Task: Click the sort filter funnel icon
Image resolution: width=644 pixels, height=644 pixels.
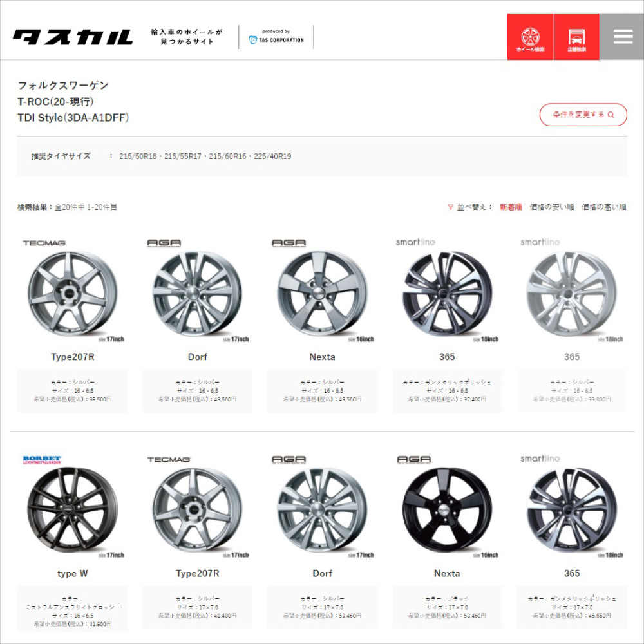Action: coord(451,207)
